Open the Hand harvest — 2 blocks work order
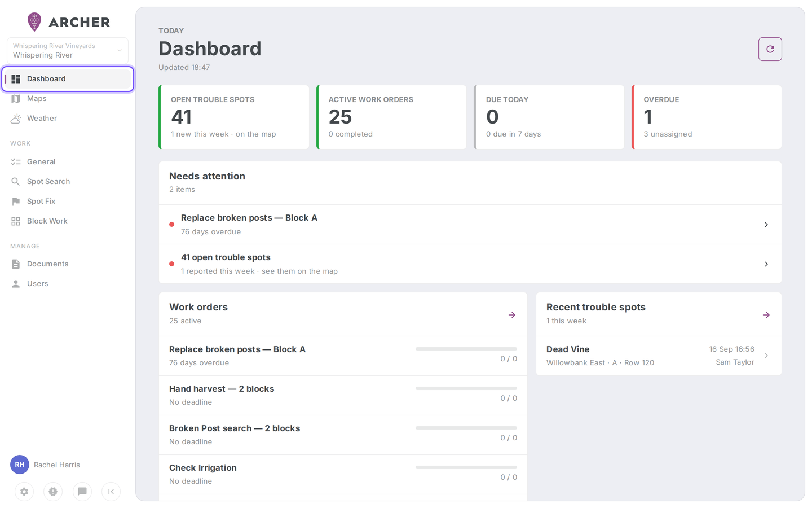This screenshot has width=812, height=508. coord(343,396)
